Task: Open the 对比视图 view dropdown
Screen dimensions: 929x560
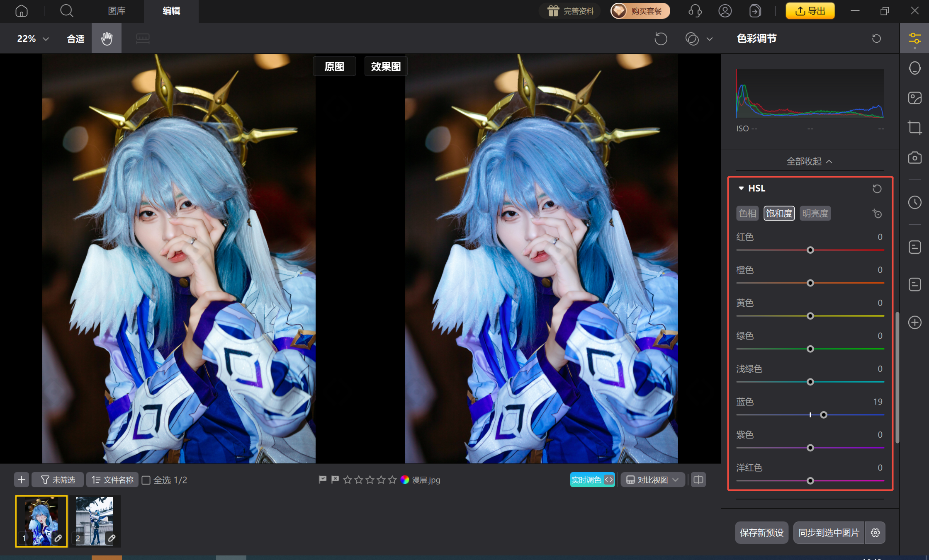Action: (x=652, y=480)
